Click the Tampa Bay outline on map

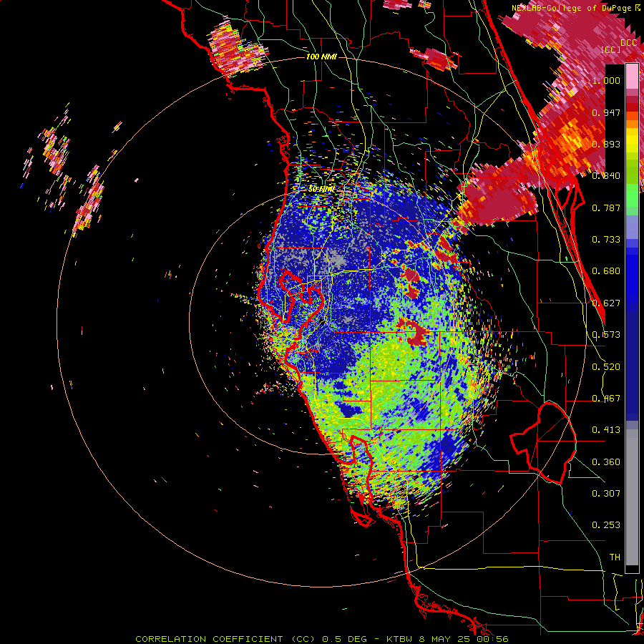301,298
